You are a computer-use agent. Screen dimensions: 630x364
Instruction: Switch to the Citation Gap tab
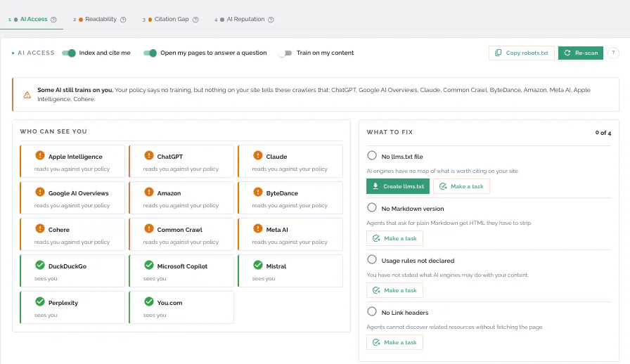pyautogui.click(x=172, y=19)
